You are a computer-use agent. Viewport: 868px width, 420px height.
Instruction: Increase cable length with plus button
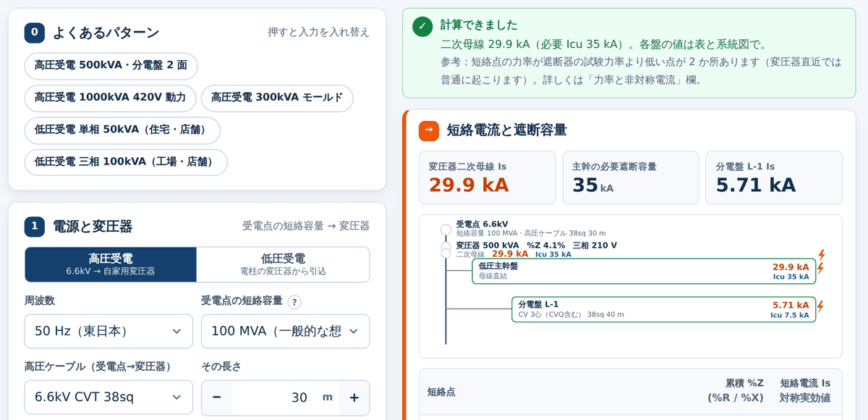coord(354,398)
